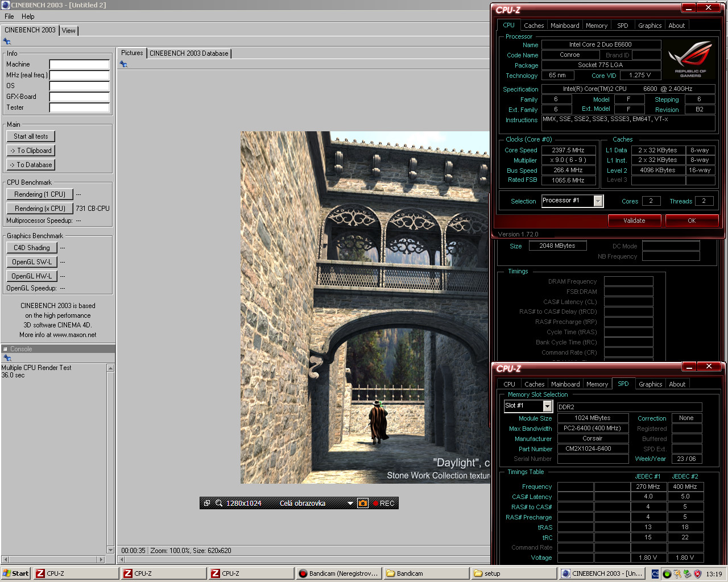
Task: Click ROG Republic of Gamers logo
Action: (x=690, y=60)
